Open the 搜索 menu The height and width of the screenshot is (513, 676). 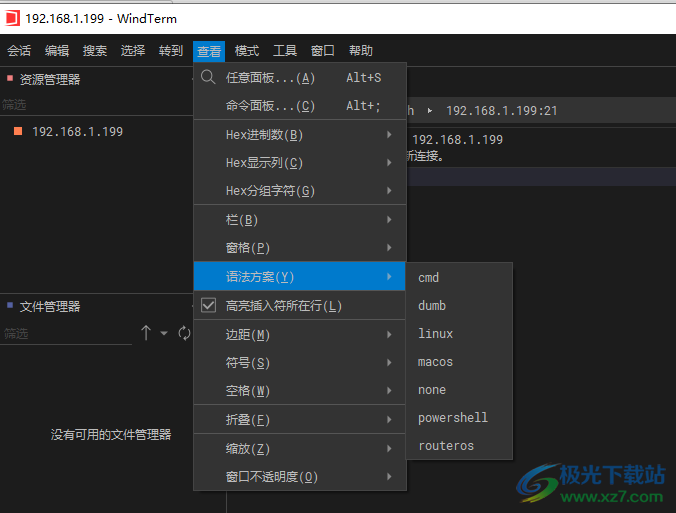point(95,51)
